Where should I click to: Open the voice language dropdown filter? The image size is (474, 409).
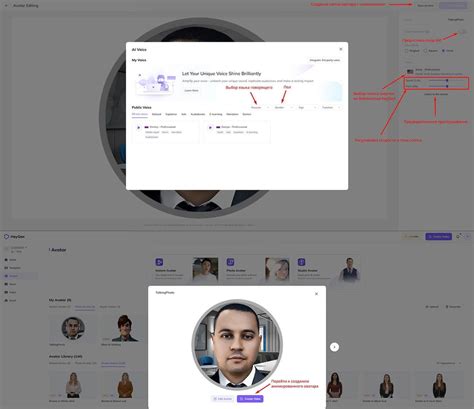(260, 108)
